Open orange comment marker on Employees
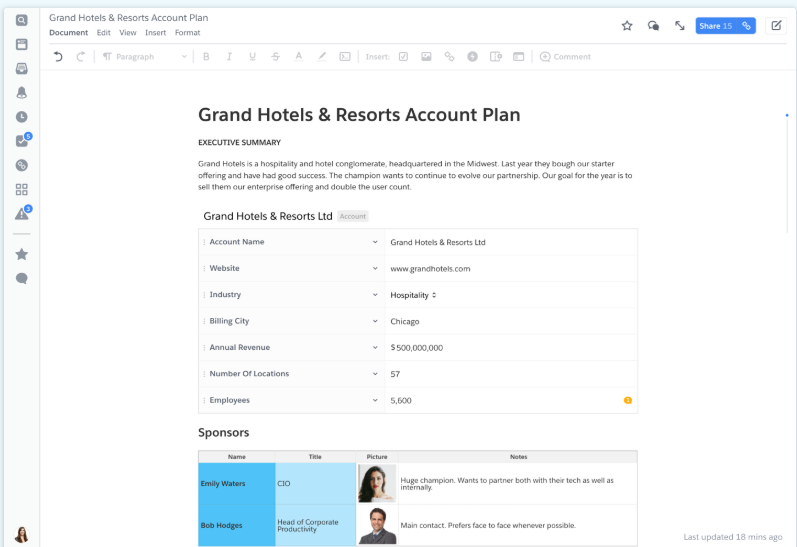 pyautogui.click(x=628, y=400)
